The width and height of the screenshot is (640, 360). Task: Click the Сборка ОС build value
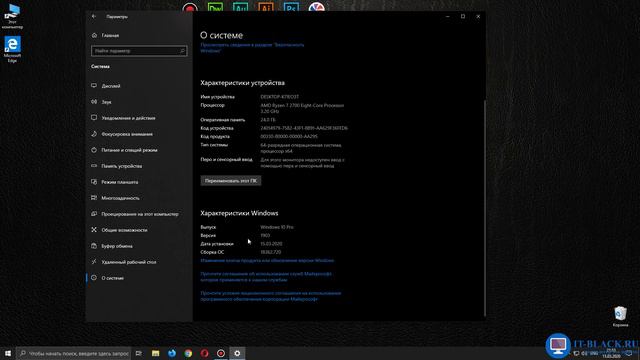(x=271, y=252)
